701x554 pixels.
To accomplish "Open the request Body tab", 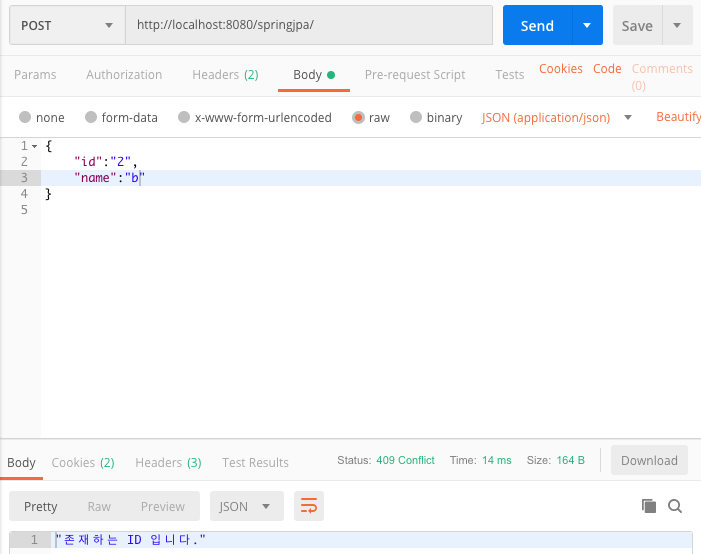I will 314,75.
